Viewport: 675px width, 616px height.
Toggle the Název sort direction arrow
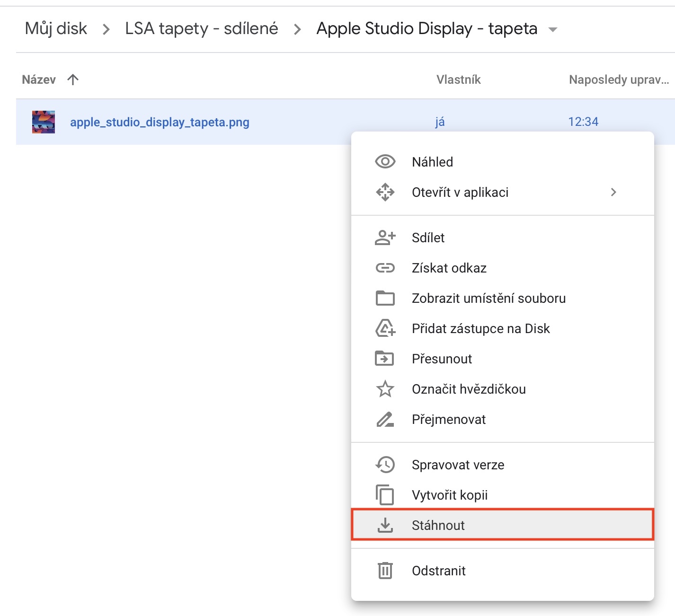pyautogui.click(x=73, y=79)
